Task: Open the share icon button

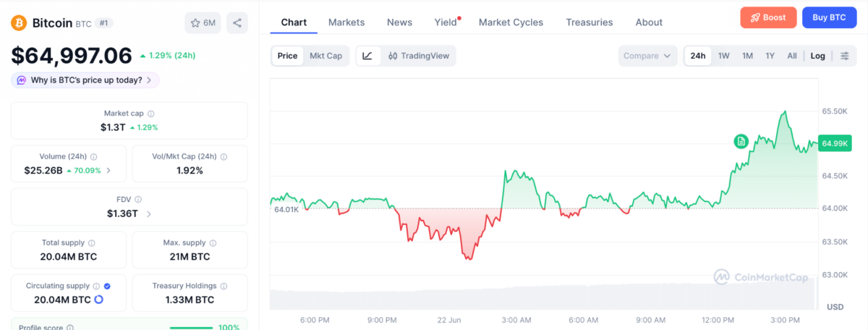Action: [237, 23]
